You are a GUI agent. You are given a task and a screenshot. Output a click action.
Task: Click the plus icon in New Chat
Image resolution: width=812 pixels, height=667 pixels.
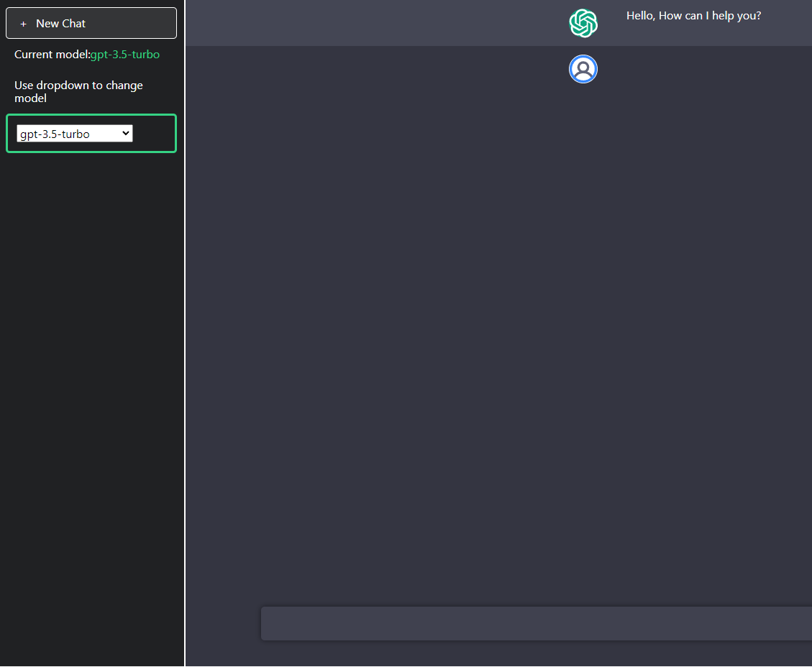[x=23, y=24]
